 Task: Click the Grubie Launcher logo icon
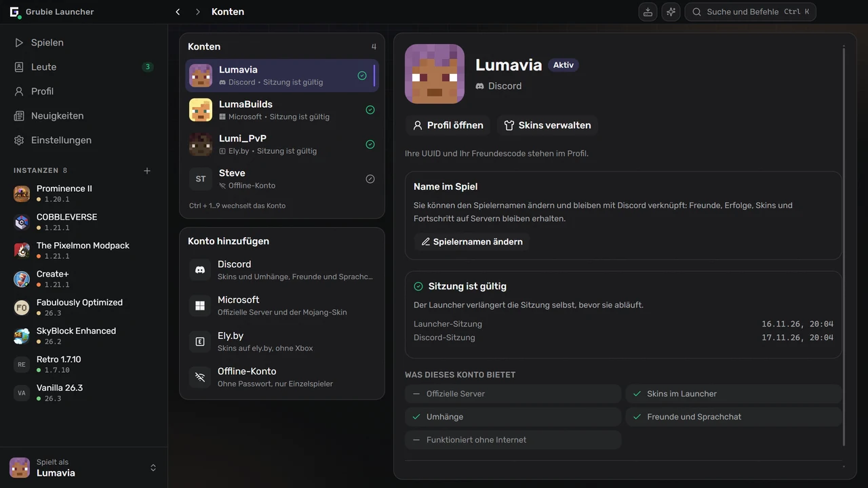tap(14, 12)
